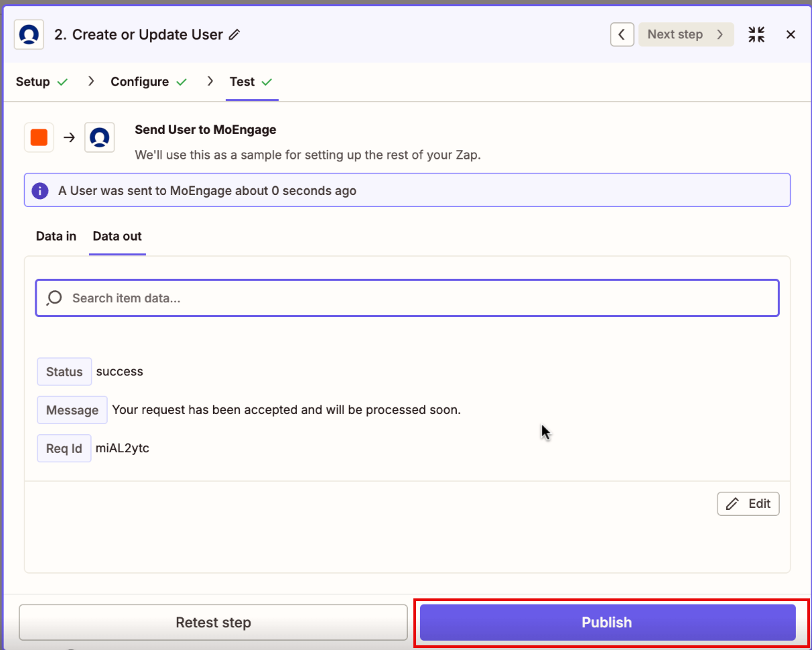Click the Next step button
This screenshot has height=650, width=812.
[x=685, y=34]
